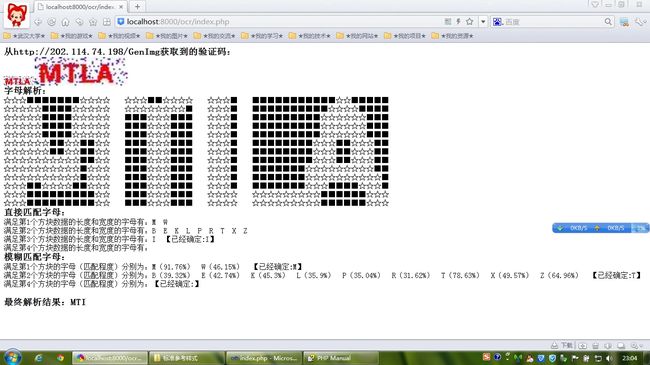Click the Baidu search engine icon
Viewport: 650px width, 365px height.
(497, 22)
